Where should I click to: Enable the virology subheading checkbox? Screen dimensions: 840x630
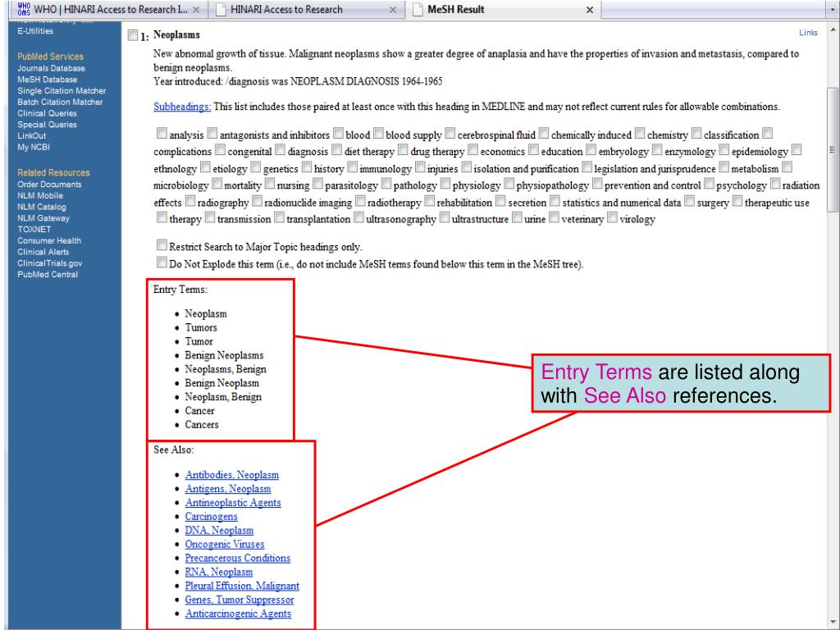point(612,217)
